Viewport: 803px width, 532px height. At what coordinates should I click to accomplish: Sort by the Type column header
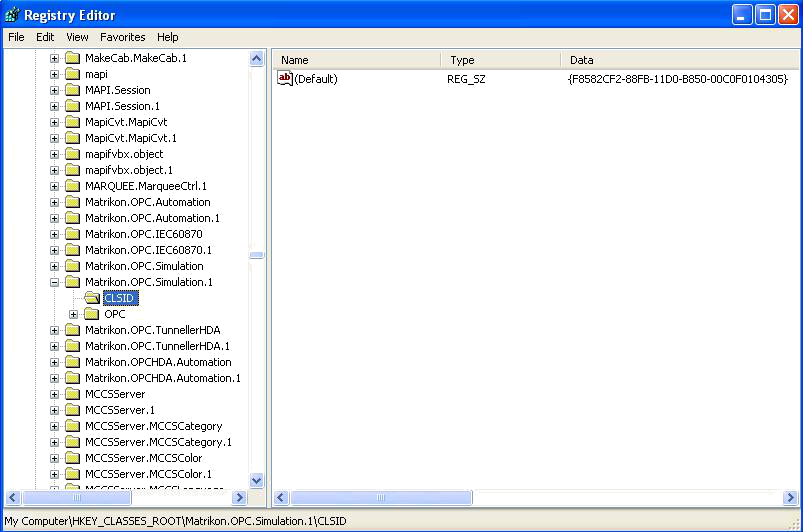tap(501, 60)
